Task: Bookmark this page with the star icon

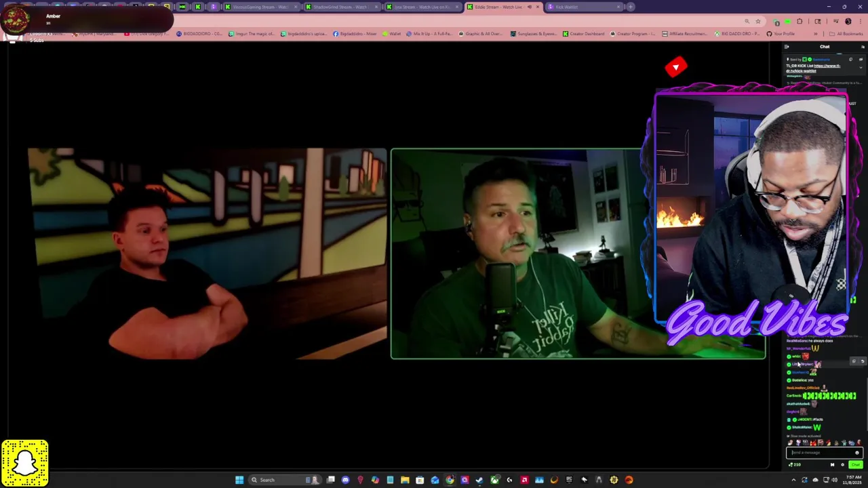Action: coord(758,21)
